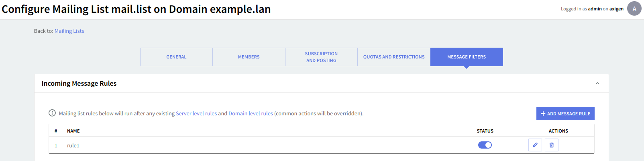The width and height of the screenshot is (644, 161).
Task: Edit rule1 with the pencil icon
Action: [x=535, y=145]
